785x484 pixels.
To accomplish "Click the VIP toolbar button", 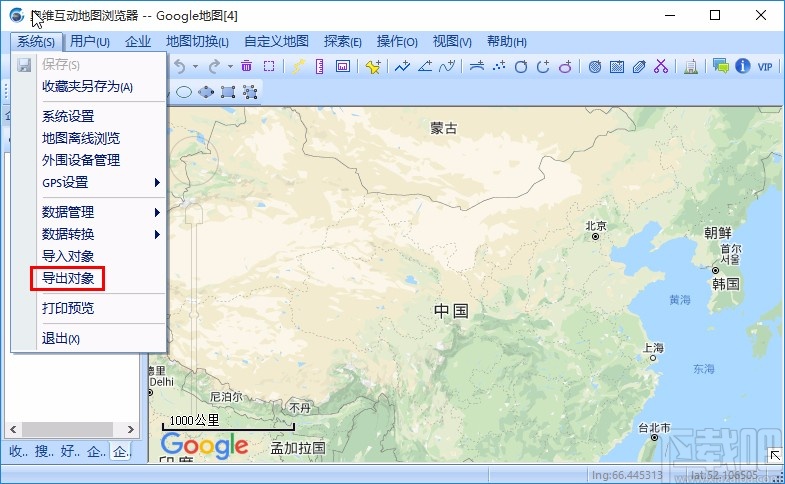I will [764, 67].
